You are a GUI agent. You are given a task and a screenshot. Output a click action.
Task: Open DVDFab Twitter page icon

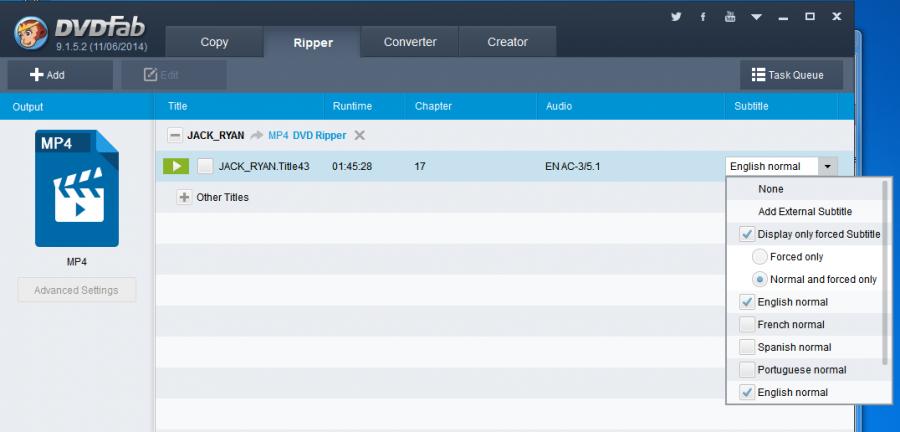[x=676, y=17]
